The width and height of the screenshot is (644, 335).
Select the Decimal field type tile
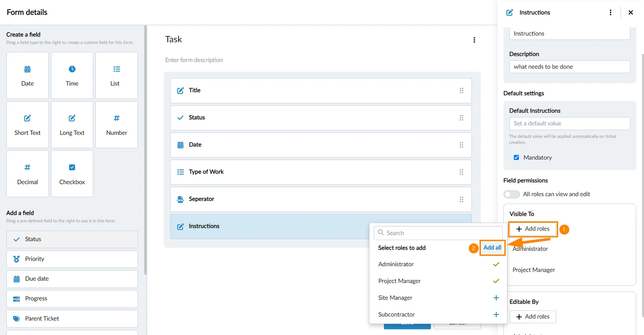coord(27,174)
